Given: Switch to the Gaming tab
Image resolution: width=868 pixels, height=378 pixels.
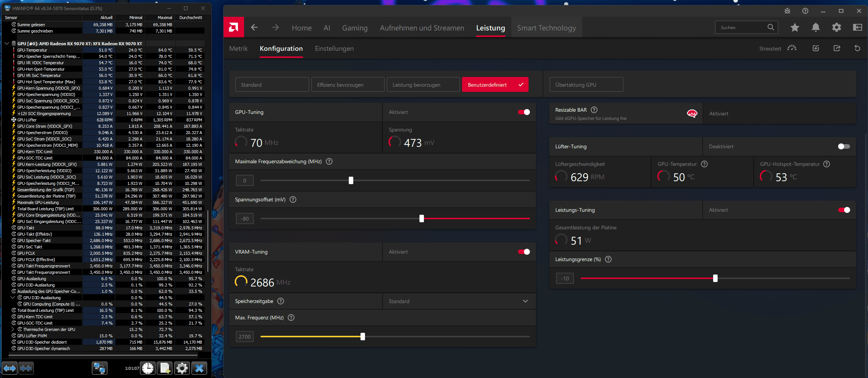Looking at the screenshot, I should click(355, 28).
